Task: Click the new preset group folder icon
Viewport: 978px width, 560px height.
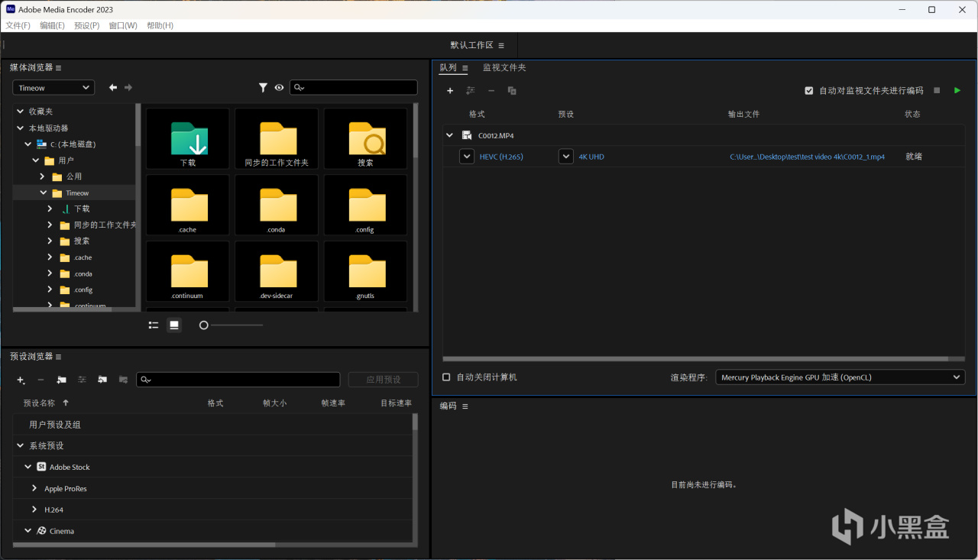Action: pyautogui.click(x=62, y=380)
